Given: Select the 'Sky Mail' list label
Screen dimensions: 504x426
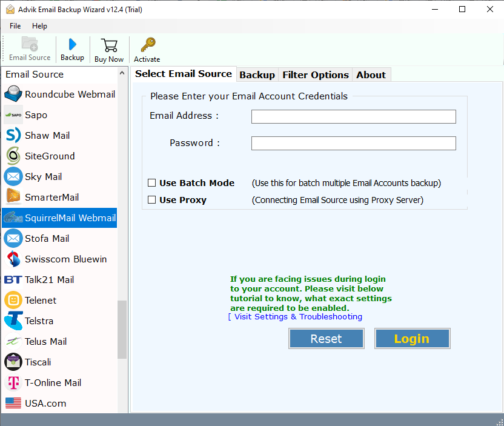Looking at the screenshot, I should tap(44, 176).
